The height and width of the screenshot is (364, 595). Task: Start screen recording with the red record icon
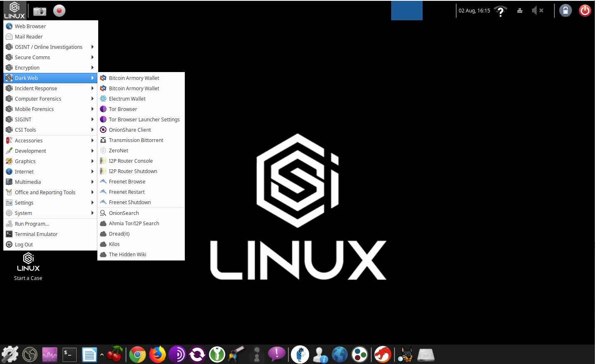coord(59,11)
